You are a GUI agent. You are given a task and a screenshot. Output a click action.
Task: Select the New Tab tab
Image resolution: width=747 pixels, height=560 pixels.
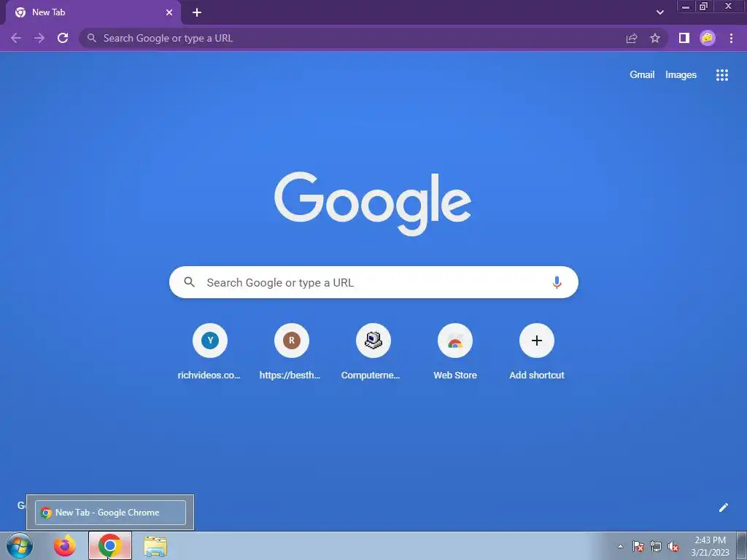pos(93,12)
